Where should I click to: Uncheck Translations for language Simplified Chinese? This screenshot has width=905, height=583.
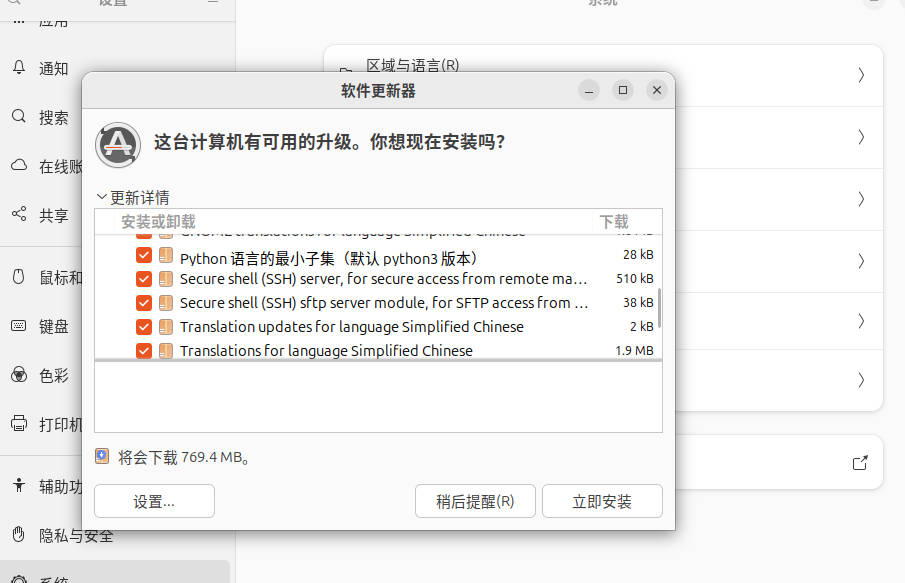[x=144, y=351]
